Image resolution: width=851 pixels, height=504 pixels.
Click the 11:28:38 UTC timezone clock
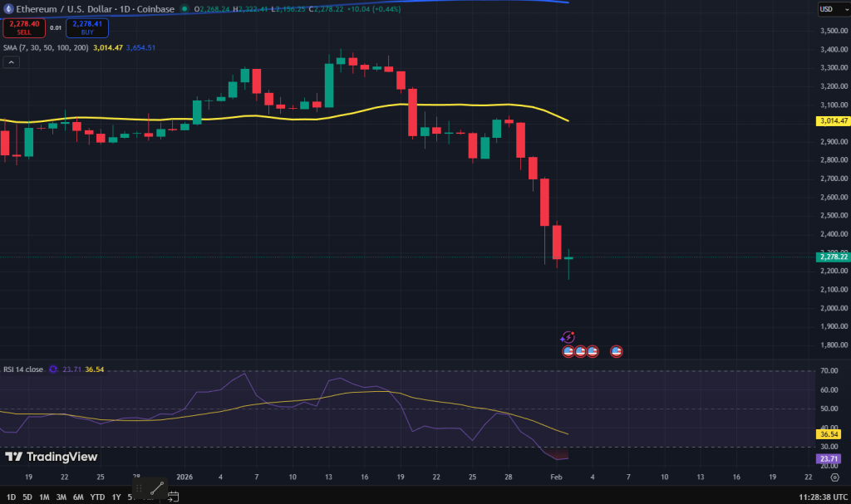coord(823,497)
